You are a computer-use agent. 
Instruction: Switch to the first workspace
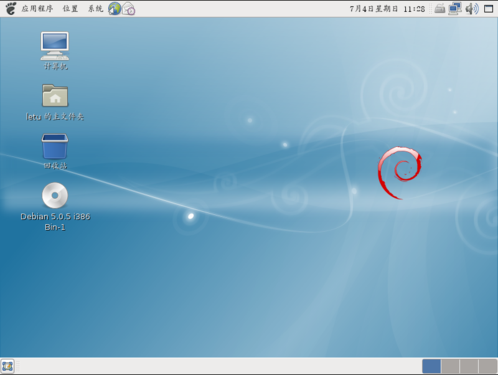tap(431, 366)
